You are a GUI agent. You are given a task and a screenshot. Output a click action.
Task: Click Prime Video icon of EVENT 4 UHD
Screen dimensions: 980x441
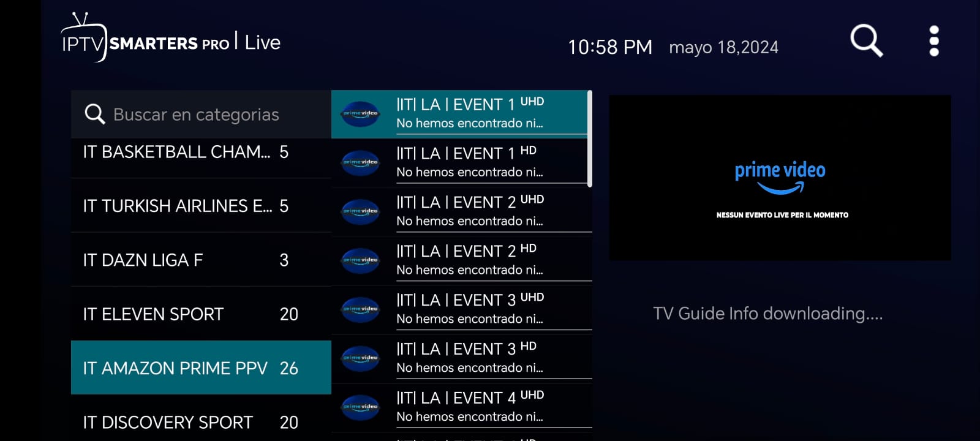pyautogui.click(x=360, y=407)
